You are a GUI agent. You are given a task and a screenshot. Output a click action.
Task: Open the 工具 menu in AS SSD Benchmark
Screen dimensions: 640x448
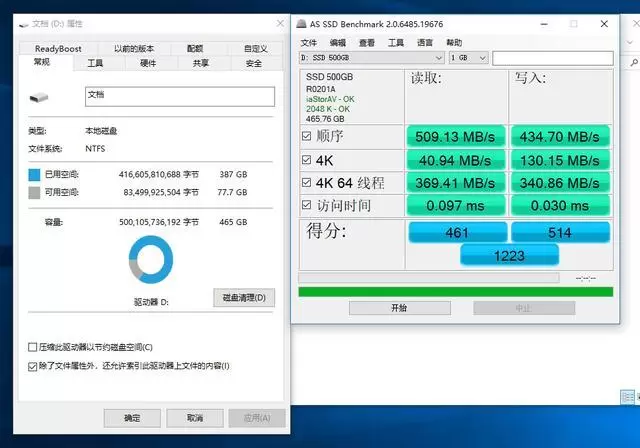(x=396, y=43)
